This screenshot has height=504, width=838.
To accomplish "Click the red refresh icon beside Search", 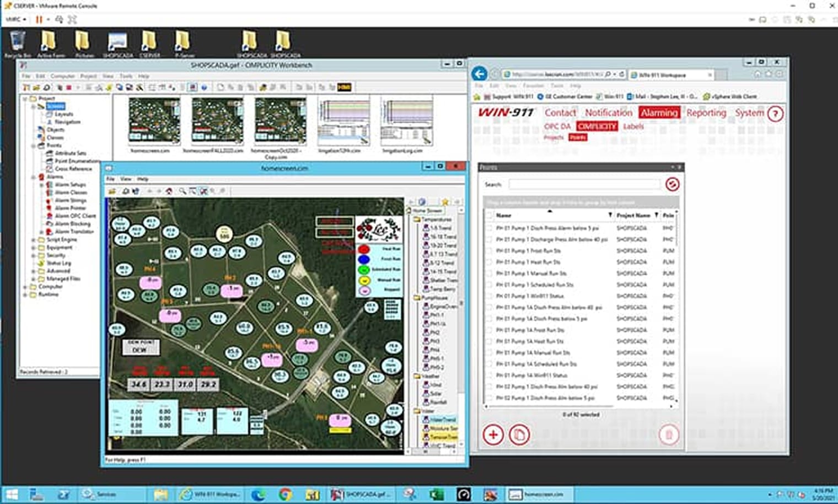I will [672, 184].
